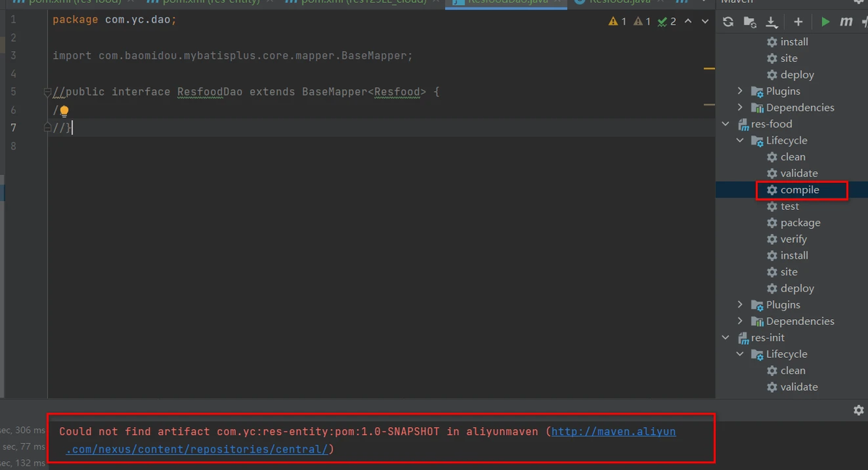868x470 pixels.
Task: Collapse res-food Lifecycle node
Action: click(x=740, y=140)
